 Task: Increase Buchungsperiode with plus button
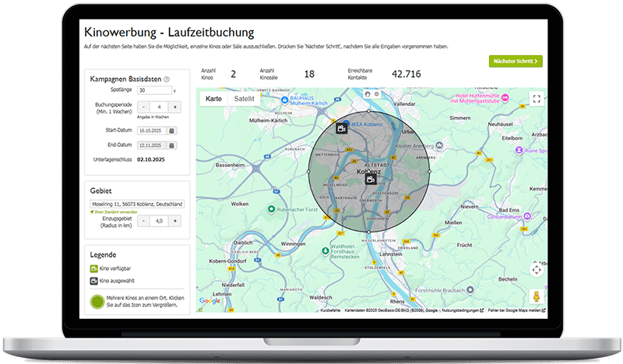coord(174,107)
